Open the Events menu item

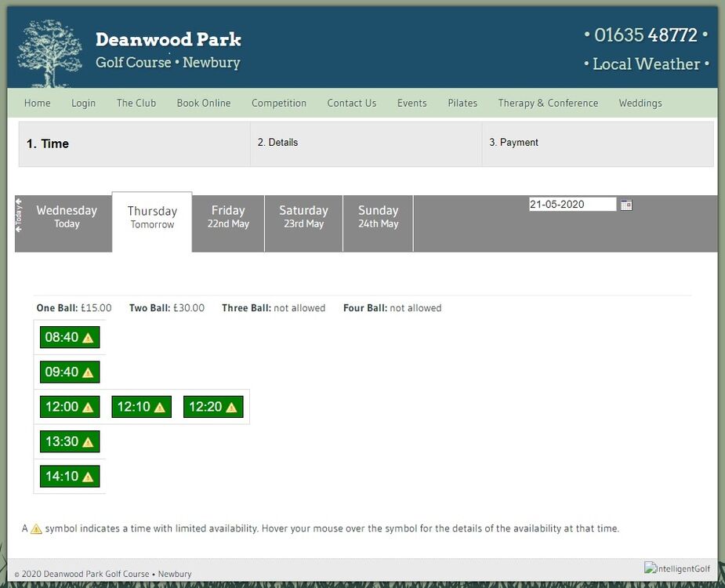(412, 103)
